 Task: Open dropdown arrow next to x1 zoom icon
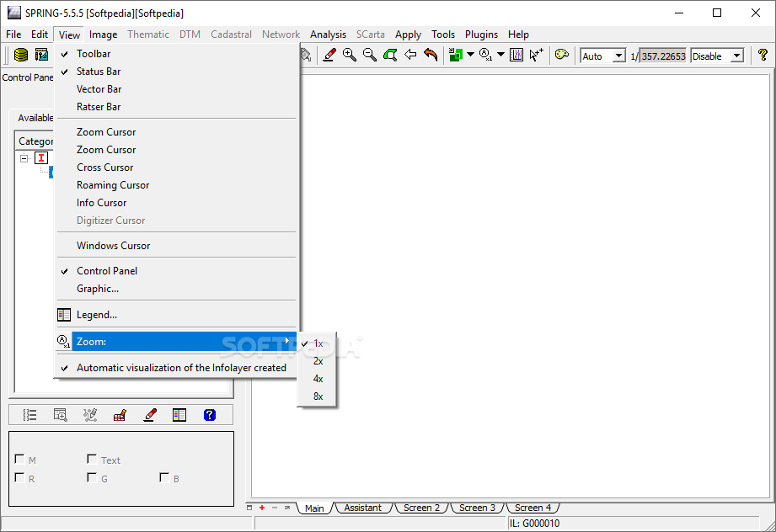tap(500, 55)
